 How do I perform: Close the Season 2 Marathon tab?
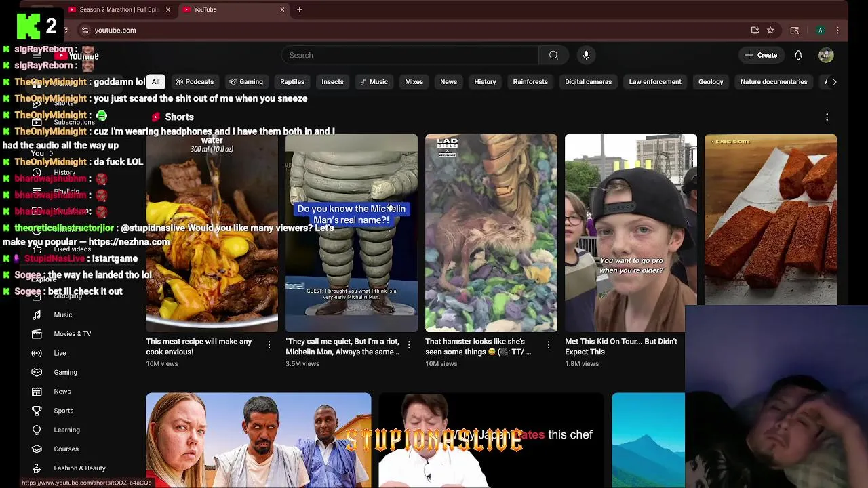168,9
